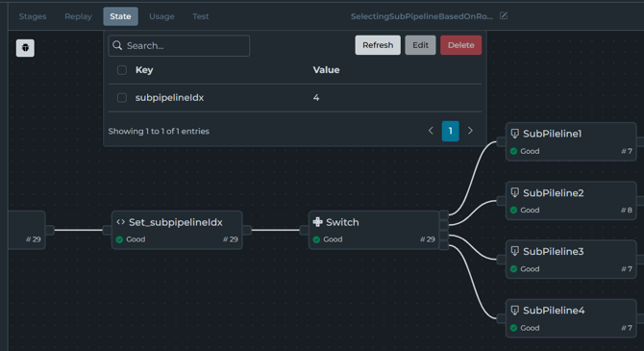Check the subpipelineIdx row checkbox
Image resolution: width=644 pixels, height=351 pixels.
click(x=121, y=98)
